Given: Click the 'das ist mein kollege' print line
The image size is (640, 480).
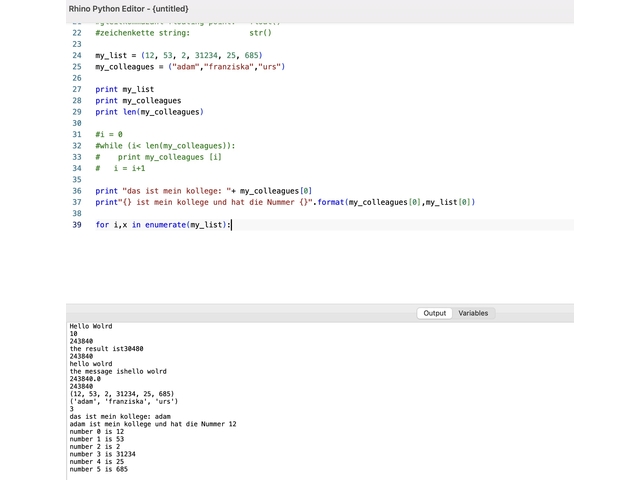Looking at the screenshot, I should click(x=204, y=191).
